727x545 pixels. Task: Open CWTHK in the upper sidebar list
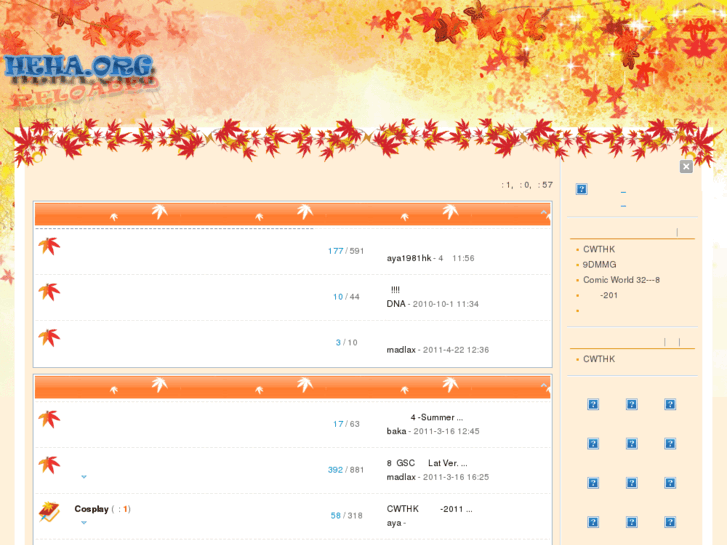[599, 249]
